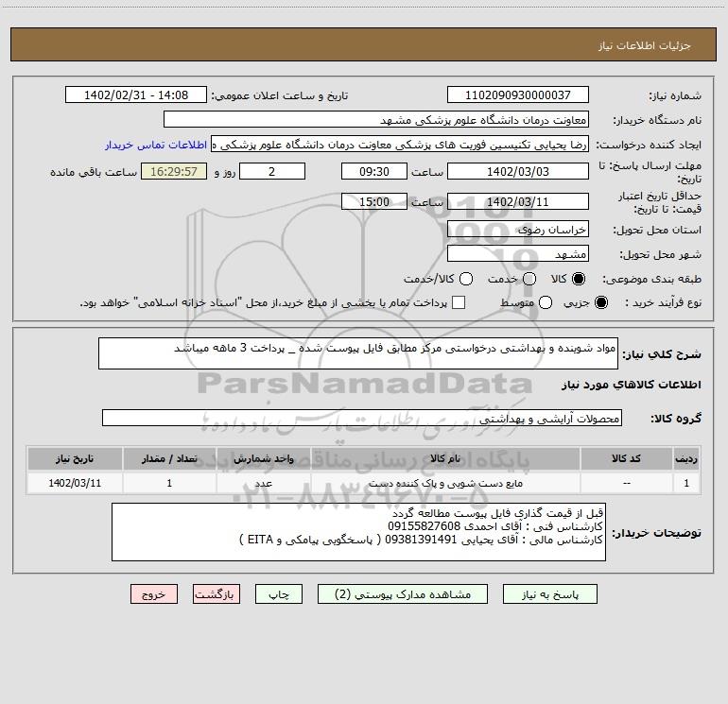Click the need date cell 1402/03/11 in table
This screenshot has width=728, height=704.
click(x=75, y=483)
